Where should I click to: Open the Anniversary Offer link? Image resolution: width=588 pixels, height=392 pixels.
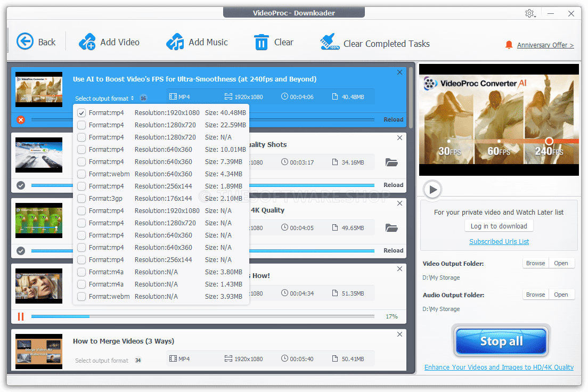[x=545, y=45]
